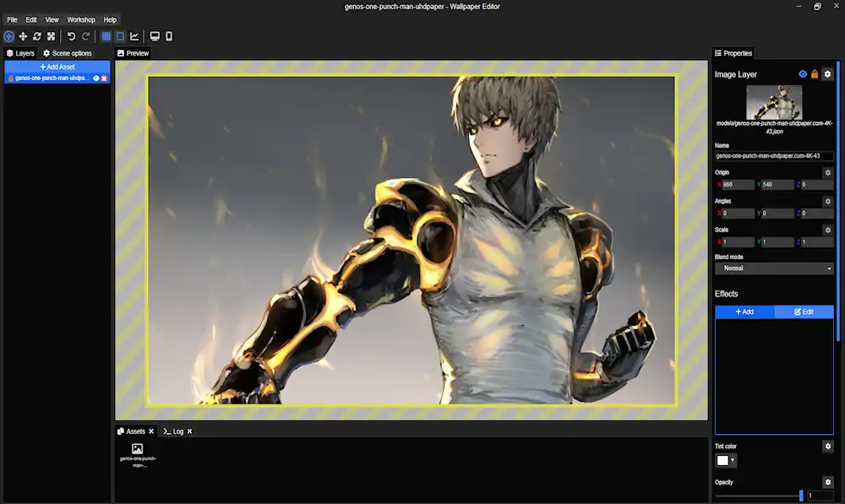
Task: Expand the Tint color dropdown arrow
Action: tap(733, 460)
